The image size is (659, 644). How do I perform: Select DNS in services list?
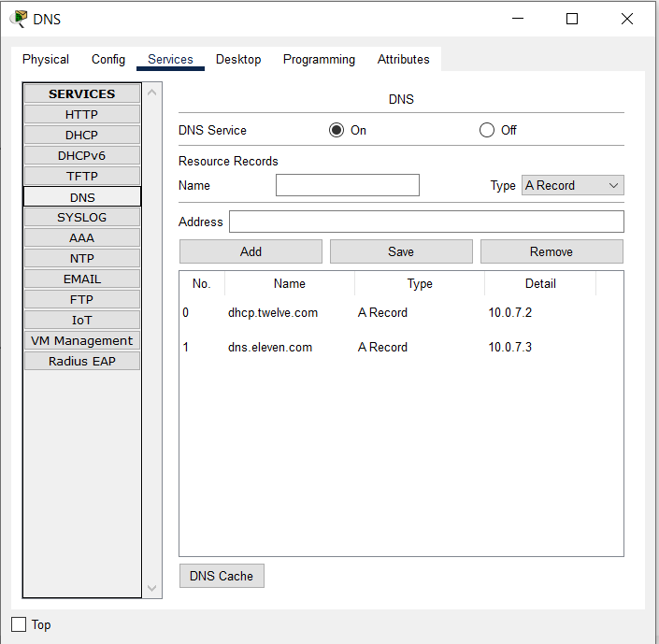click(x=82, y=196)
